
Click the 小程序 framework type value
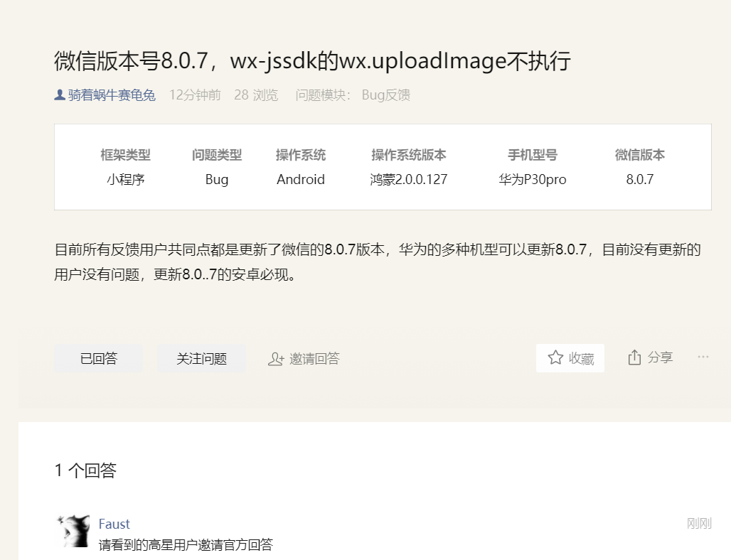[125, 179]
